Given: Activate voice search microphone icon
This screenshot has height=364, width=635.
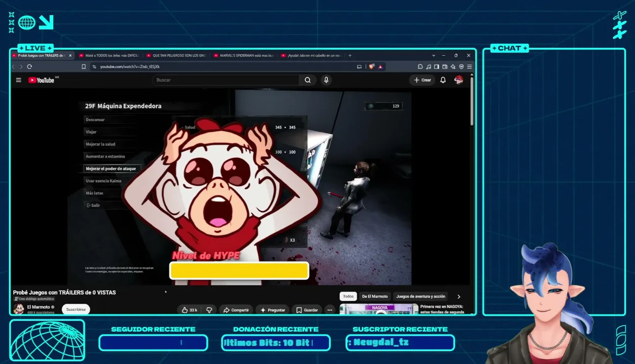Looking at the screenshot, I should pos(326,80).
